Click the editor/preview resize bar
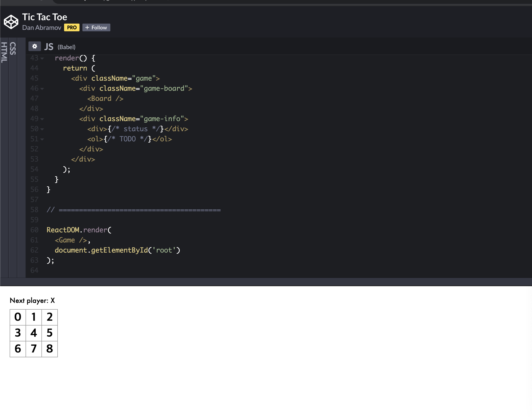The height and width of the screenshot is (417, 532). pos(266,282)
